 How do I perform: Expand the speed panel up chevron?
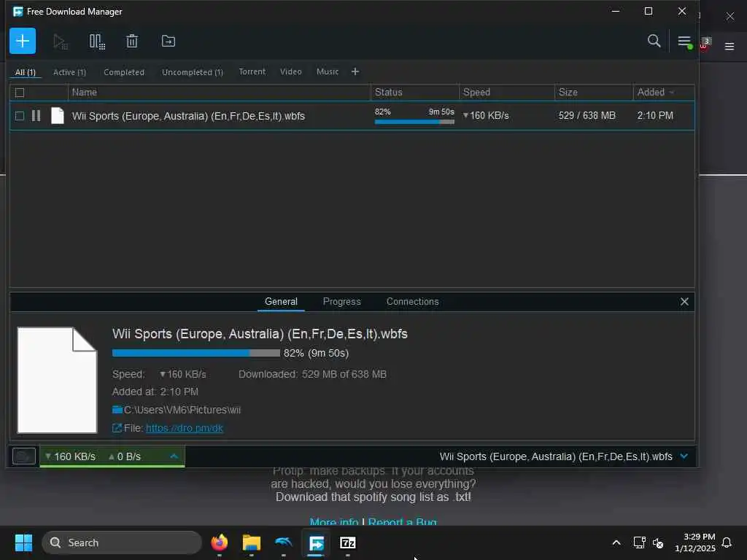pyautogui.click(x=174, y=456)
